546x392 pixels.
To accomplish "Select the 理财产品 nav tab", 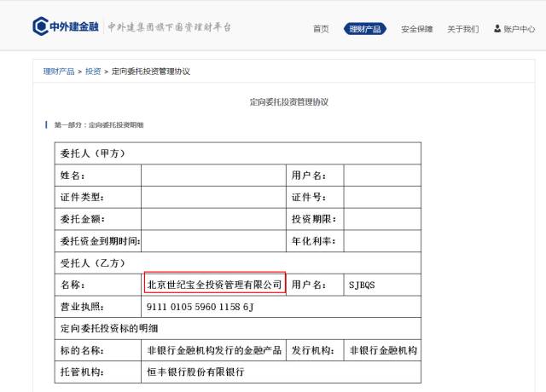I will pos(364,29).
